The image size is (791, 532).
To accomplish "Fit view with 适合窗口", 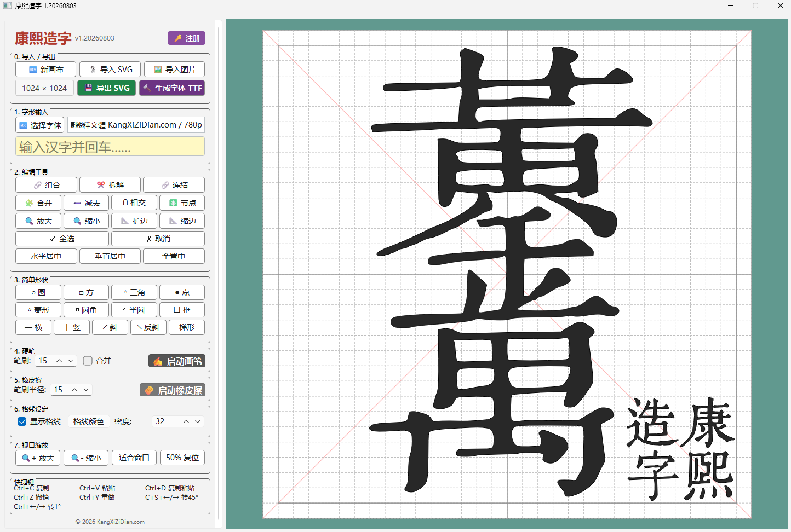I will click(134, 458).
